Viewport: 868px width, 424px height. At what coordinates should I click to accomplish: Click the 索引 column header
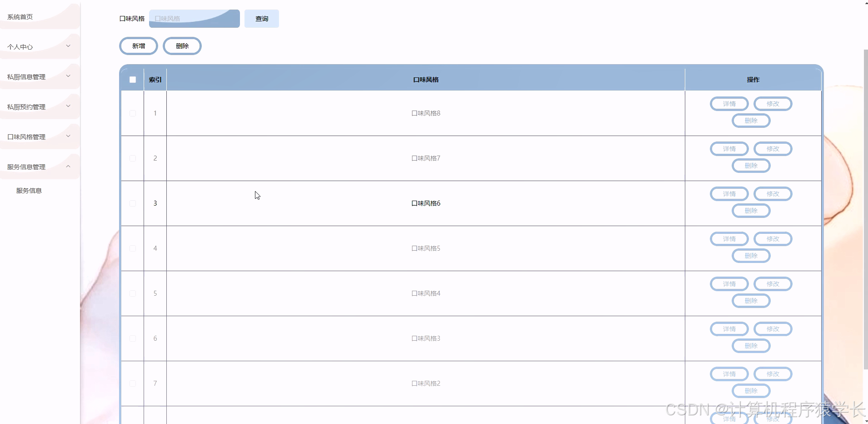(155, 80)
